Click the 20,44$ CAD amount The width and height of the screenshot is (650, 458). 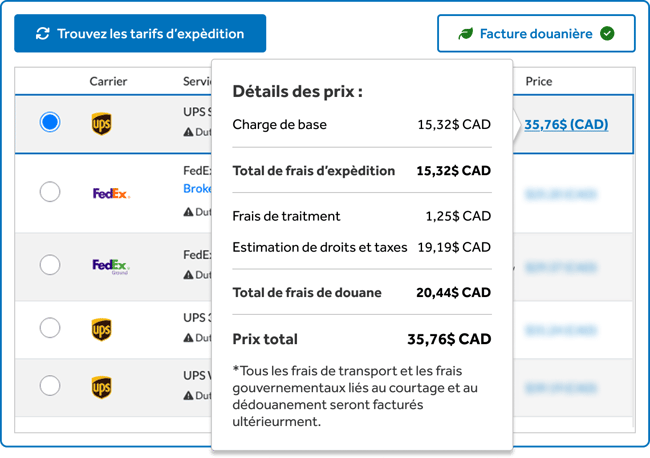pyautogui.click(x=454, y=293)
